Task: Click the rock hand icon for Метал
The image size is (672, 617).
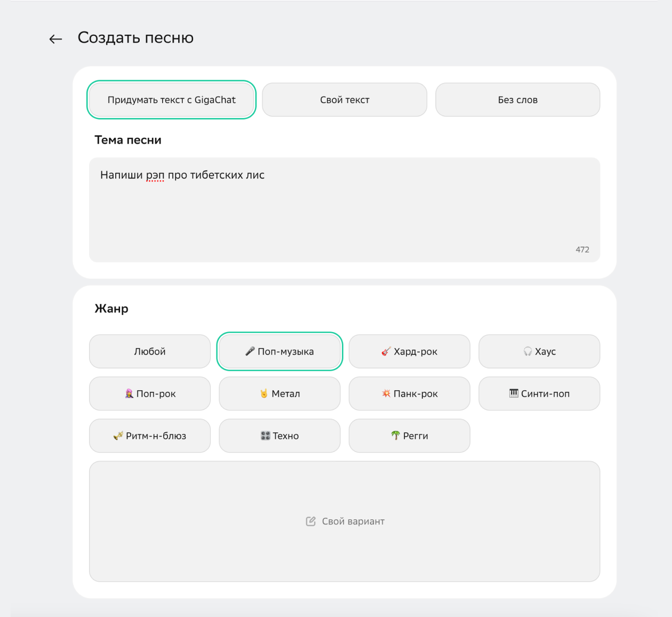Action: [x=264, y=393]
